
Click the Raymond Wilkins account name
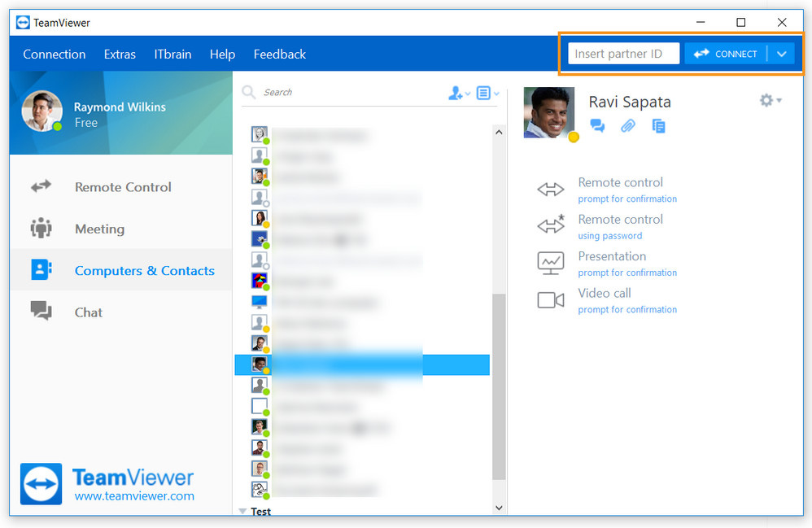point(120,107)
